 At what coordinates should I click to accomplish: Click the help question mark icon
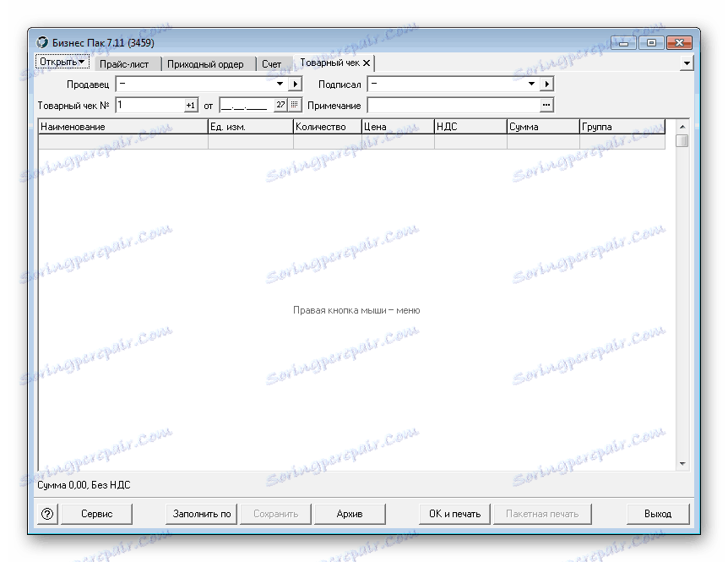click(x=48, y=513)
